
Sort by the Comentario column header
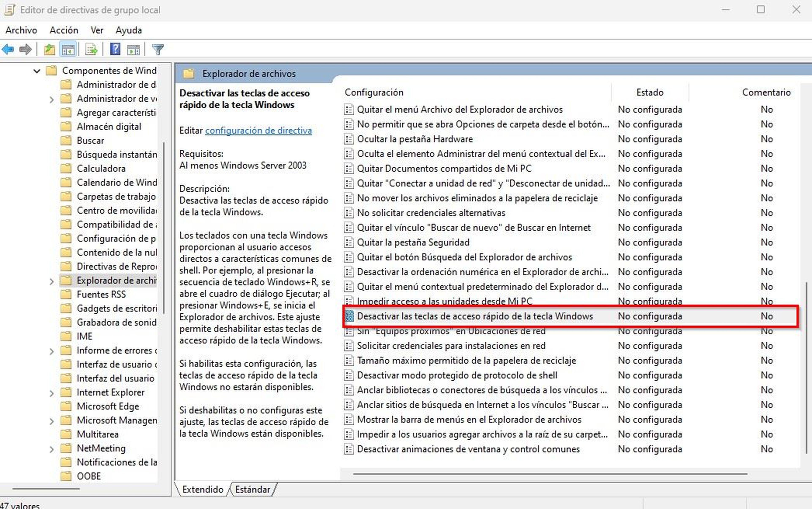(x=766, y=92)
